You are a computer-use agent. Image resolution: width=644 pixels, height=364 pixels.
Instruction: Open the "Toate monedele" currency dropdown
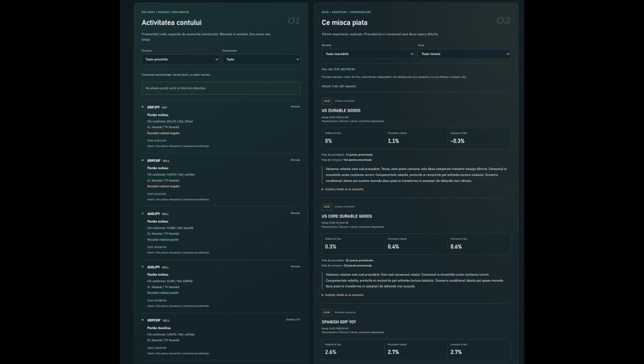368,54
